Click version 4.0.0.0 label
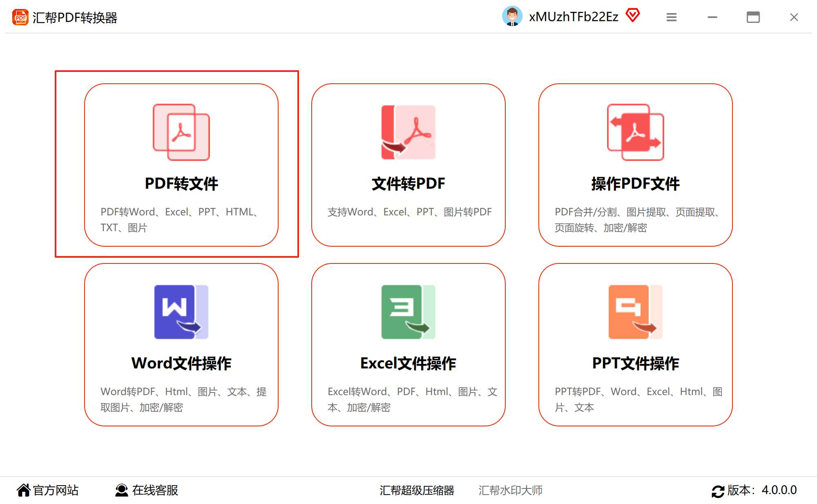817x504 pixels. point(762,490)
